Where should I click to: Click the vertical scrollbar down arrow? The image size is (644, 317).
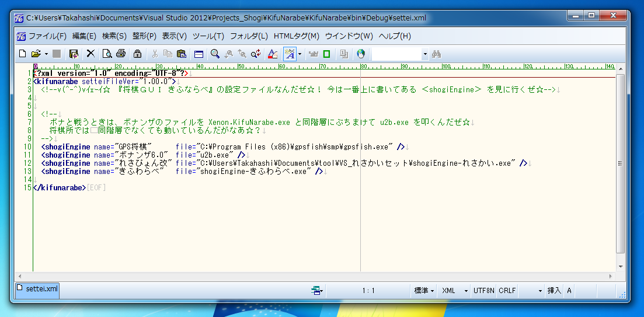click(x=620, y=266)
